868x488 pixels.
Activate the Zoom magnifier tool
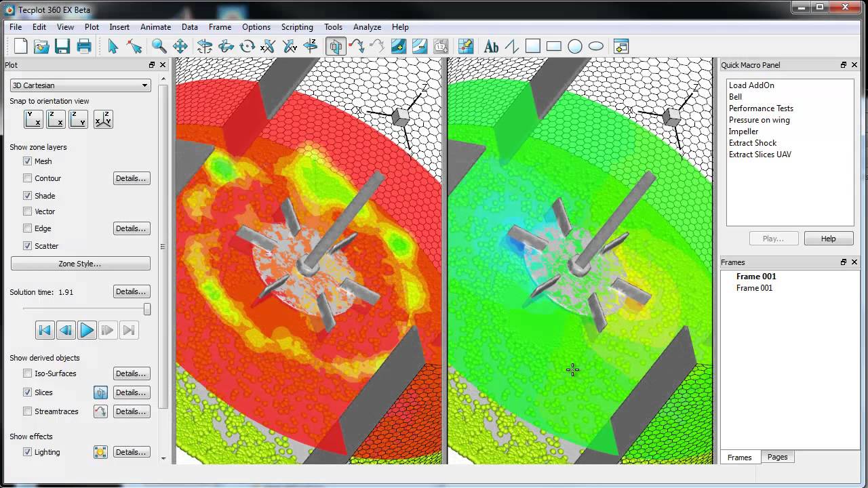159,46
